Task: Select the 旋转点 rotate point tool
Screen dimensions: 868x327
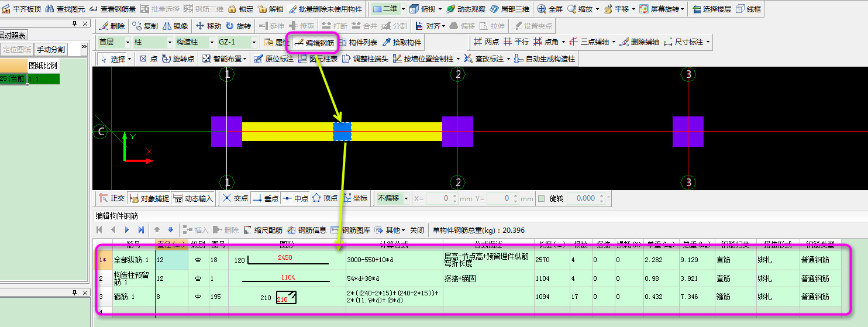Action: (178, 58)
